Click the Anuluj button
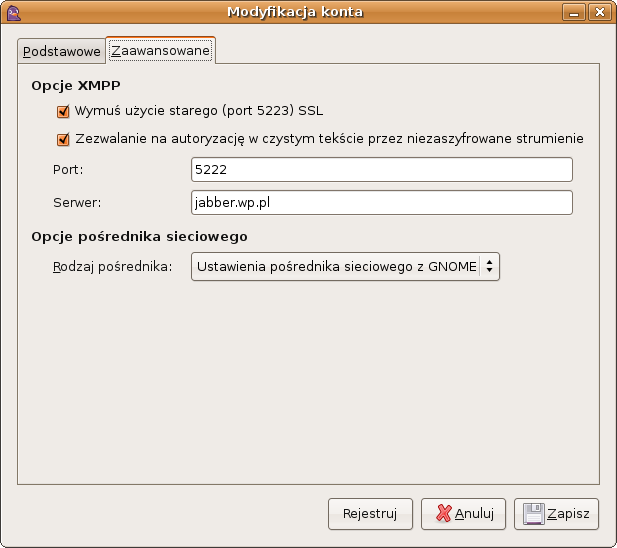 coord(463,514)
